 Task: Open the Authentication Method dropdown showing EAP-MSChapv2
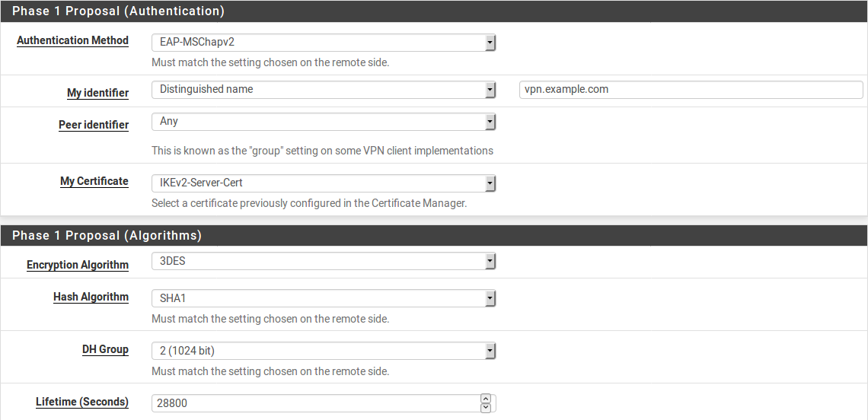pos(324,43)
